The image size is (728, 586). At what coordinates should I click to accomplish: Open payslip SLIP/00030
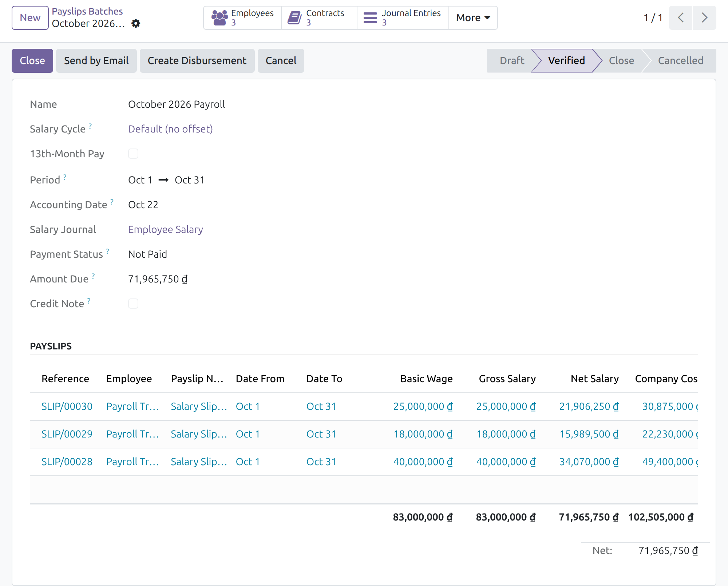coord(67,406)
